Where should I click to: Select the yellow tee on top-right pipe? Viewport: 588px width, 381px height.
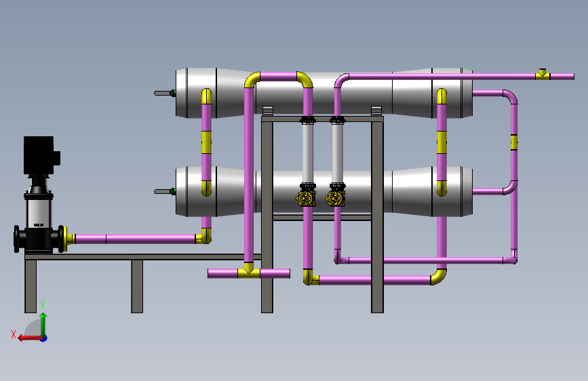coord(543,75)
